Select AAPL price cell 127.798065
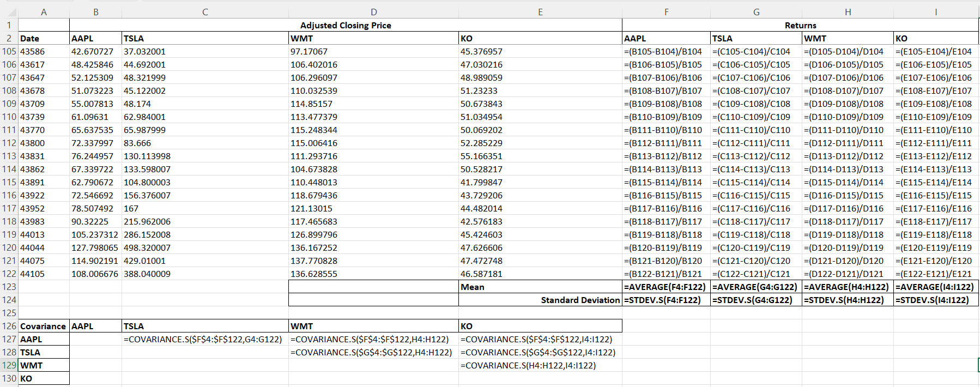Screen dimensions: 980x387 tap(95, 247)
